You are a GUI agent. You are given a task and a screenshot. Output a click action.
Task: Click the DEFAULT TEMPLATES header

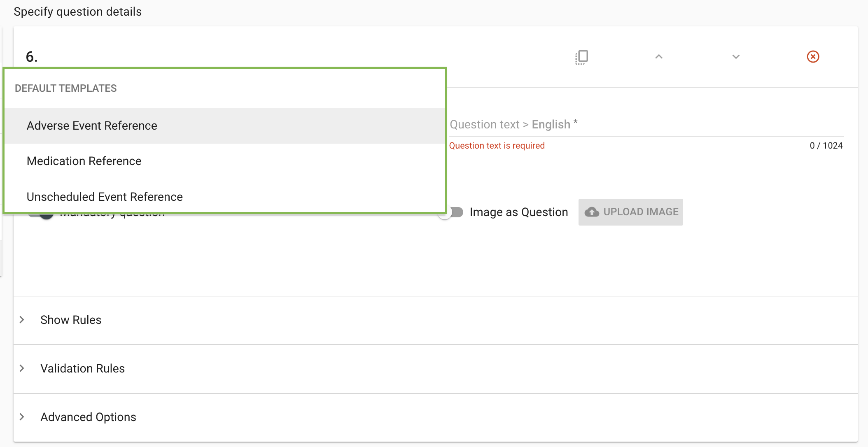coord(66,88)
